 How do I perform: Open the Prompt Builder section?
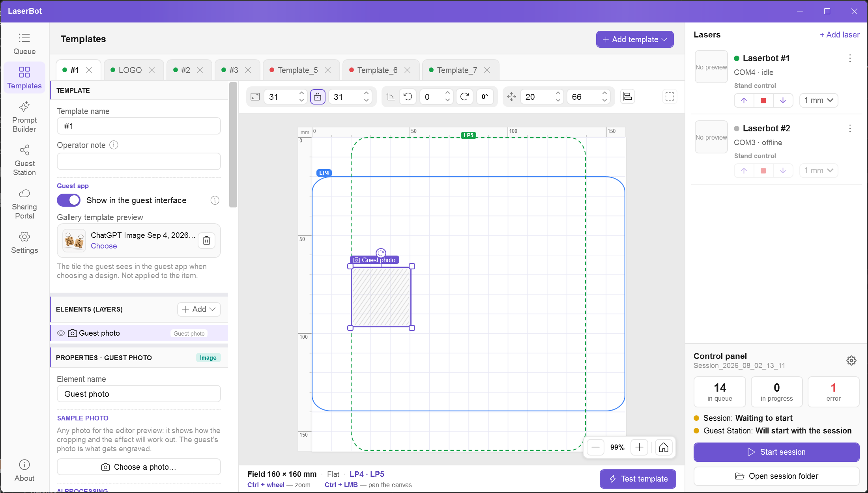(24, 117)
